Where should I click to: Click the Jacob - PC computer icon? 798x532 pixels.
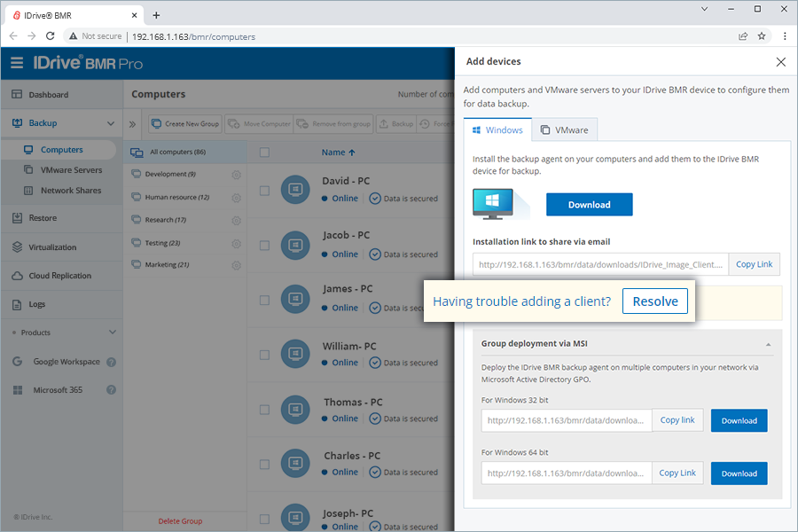click(295, 246)
